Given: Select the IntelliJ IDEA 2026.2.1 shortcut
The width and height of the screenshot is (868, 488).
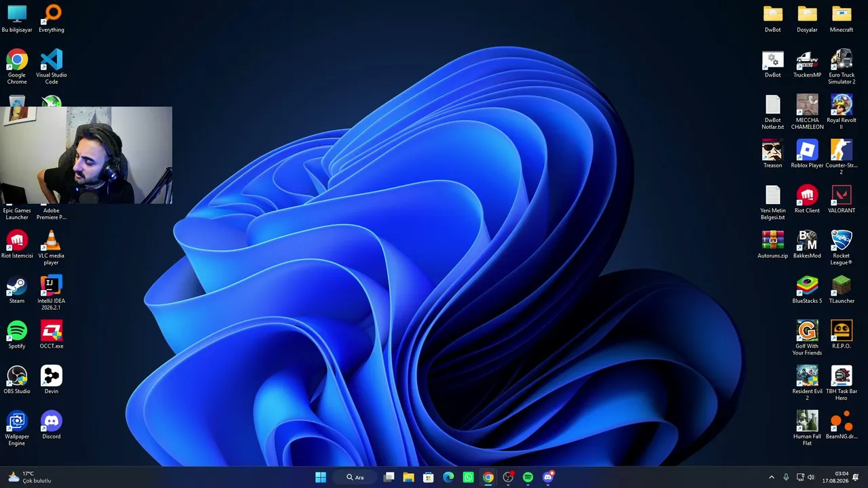Looking at the screenshot, I should (x=52, y=293).
